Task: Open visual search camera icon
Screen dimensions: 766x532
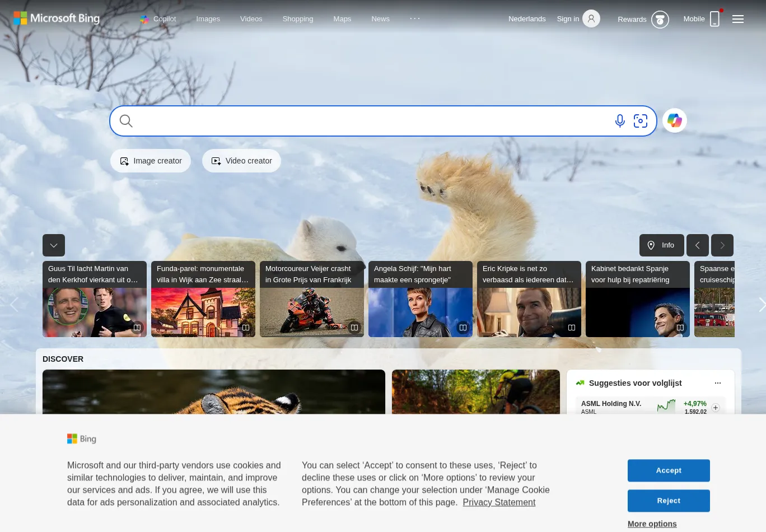Action: pos(641,121)
